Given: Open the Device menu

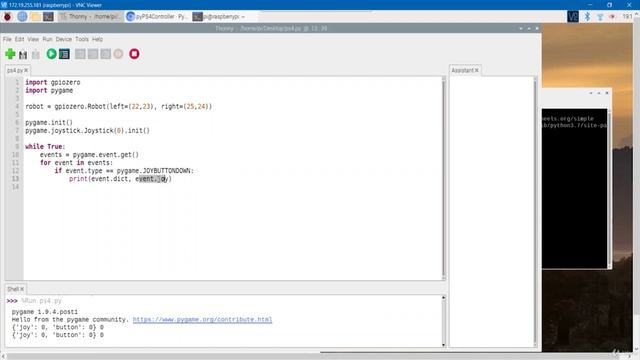Looking at the screenshot, I should pos(64,39).
